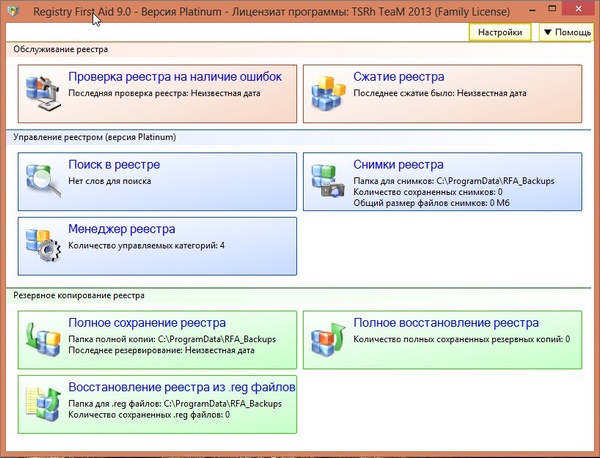Viewport: 600px width, 458px height.
Task: Click the registry error check microscope icon
Action: pos(43,93)
